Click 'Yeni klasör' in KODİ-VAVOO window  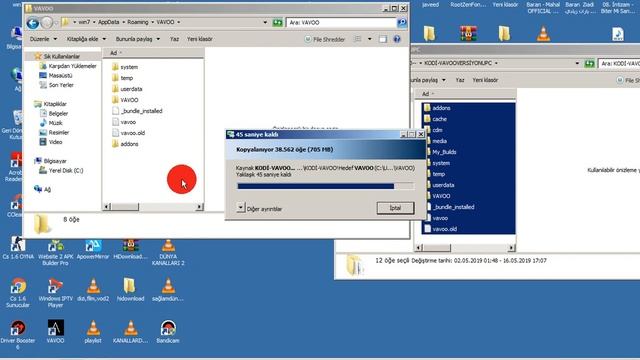point(485,80)
